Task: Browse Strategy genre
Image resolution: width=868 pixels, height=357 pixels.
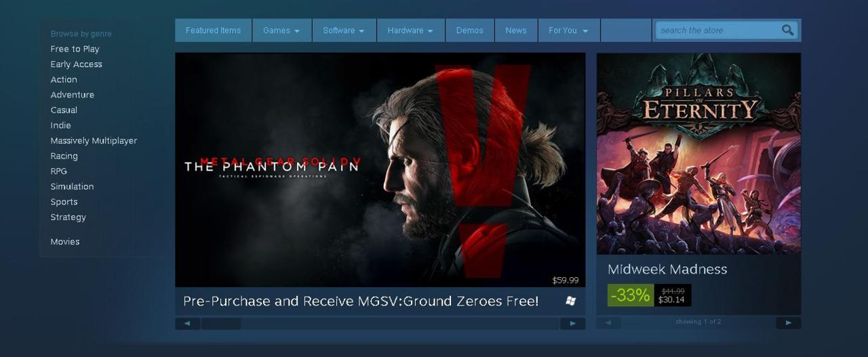Action: point(68,217)
